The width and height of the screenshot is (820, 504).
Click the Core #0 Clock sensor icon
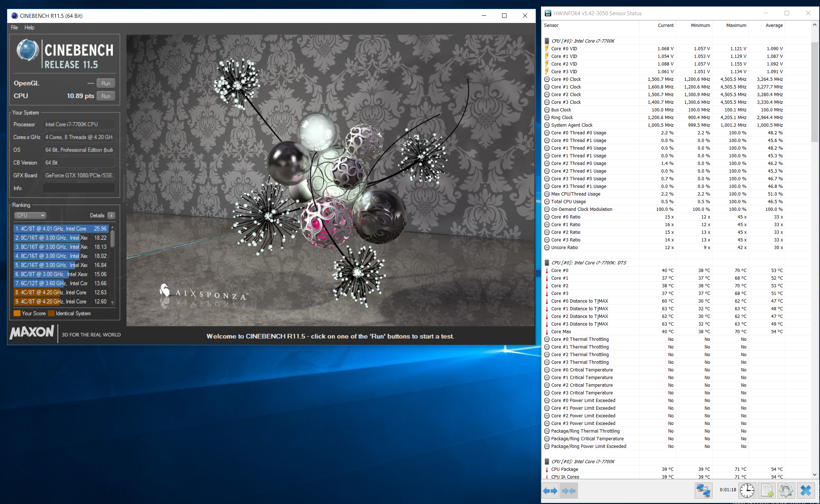547,79
